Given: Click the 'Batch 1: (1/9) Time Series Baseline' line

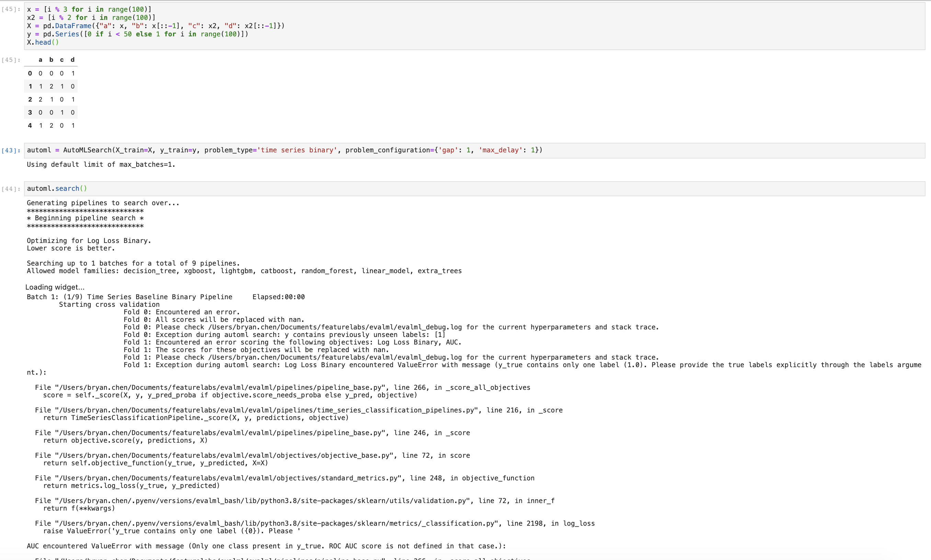Looking at the screenshot, I should (x=129, y=297).
